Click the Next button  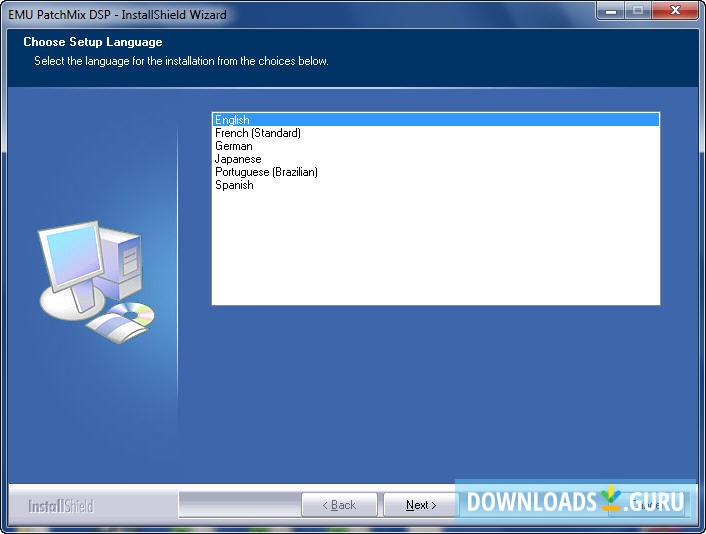point(421,505)
